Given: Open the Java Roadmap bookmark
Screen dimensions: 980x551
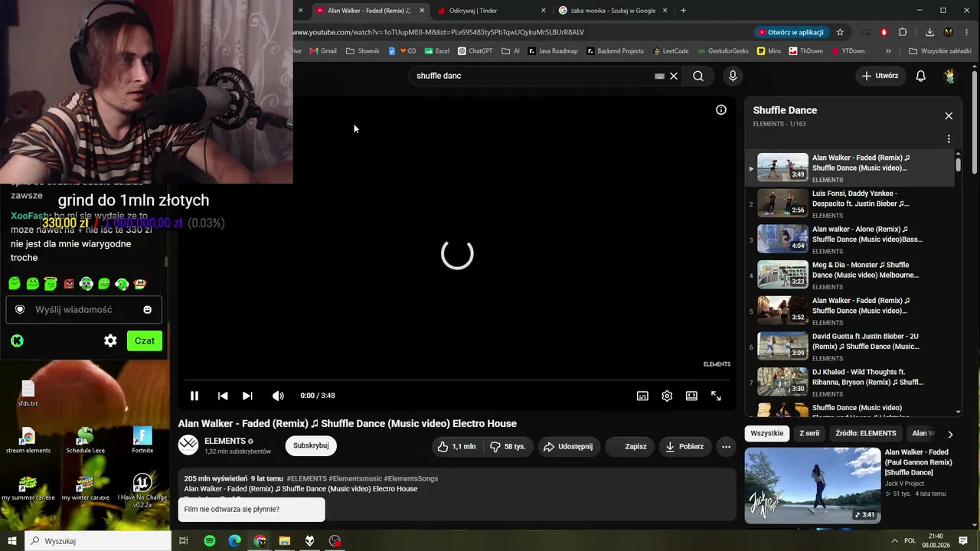Looking at the screenshot, I should click(x=552, y=51).
